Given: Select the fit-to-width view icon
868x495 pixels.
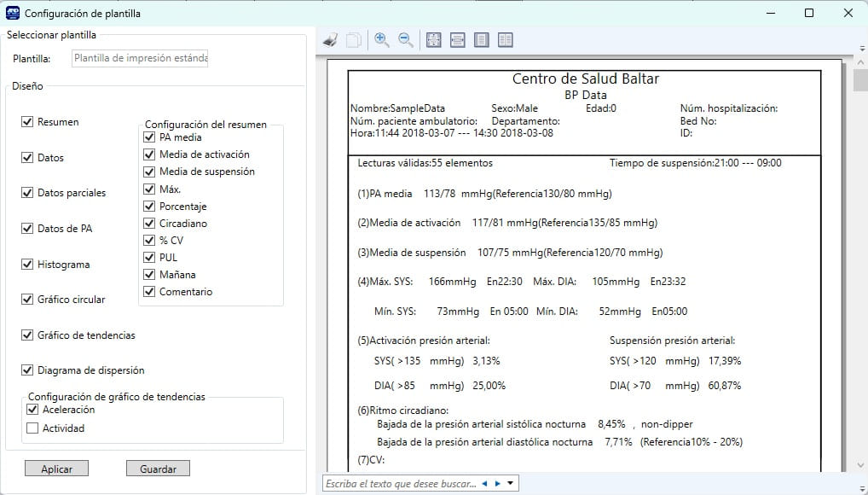Looking at the screenshot, I should [458, 40].
